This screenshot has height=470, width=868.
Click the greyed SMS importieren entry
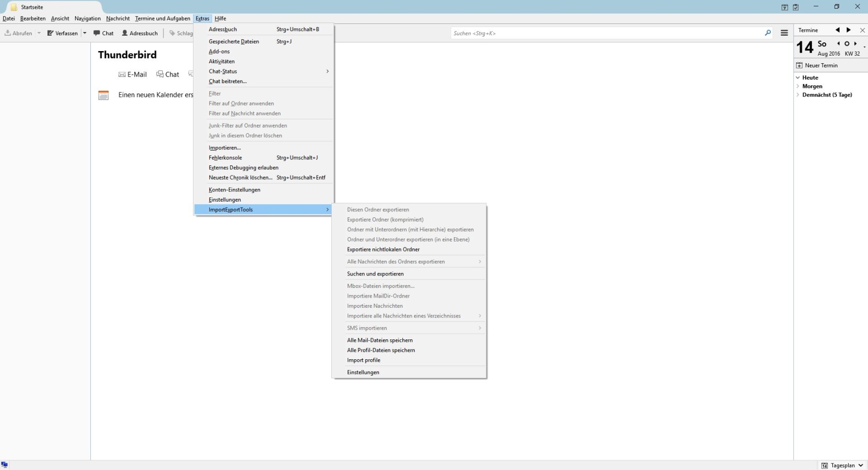coord(409,328)
